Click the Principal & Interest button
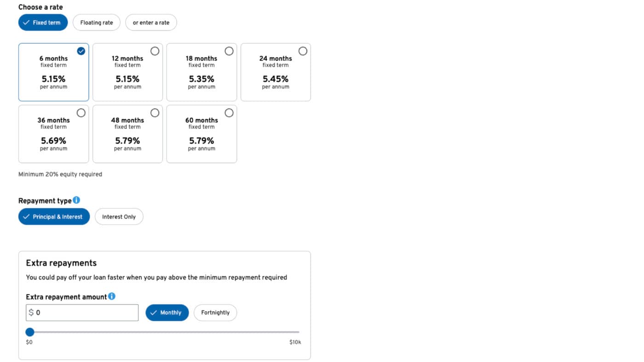The image size is (644, 362). click(x=54, y=216)
